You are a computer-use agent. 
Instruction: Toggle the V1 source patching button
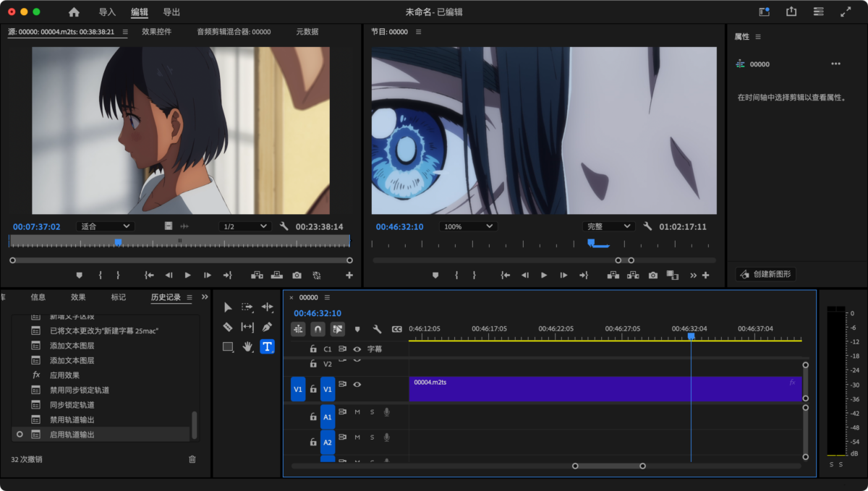pyautogui.click(x=298, y=389)
